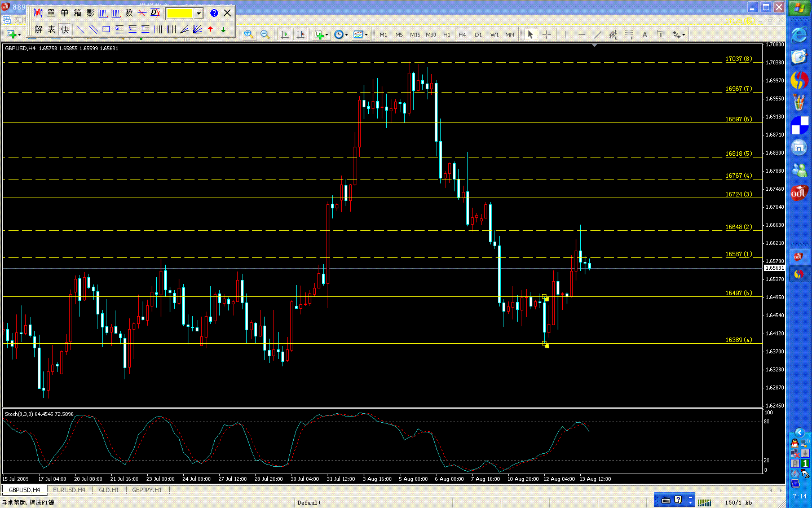Image resolution: width=812 pixels, height=508 pixels.
Task: Click the 数 button in floating toolbar
Action: [x=129, y=13]
